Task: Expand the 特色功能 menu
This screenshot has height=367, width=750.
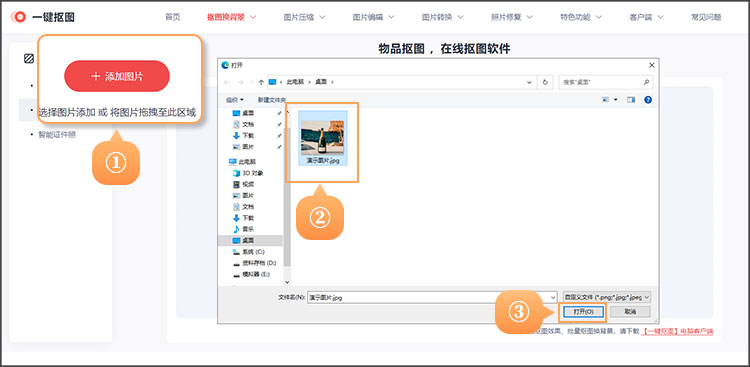Action: (581, 17)
